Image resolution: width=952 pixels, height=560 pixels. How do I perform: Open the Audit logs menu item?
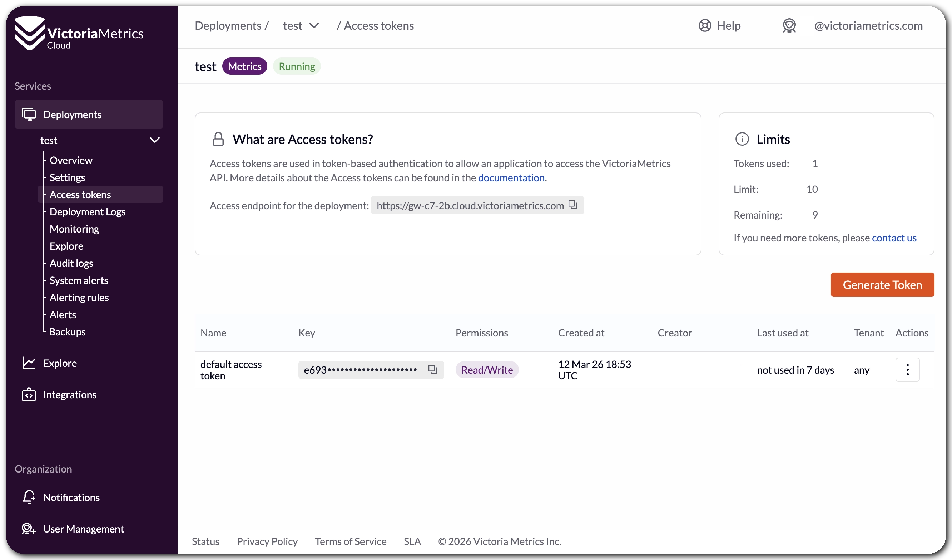coord(71,263)
